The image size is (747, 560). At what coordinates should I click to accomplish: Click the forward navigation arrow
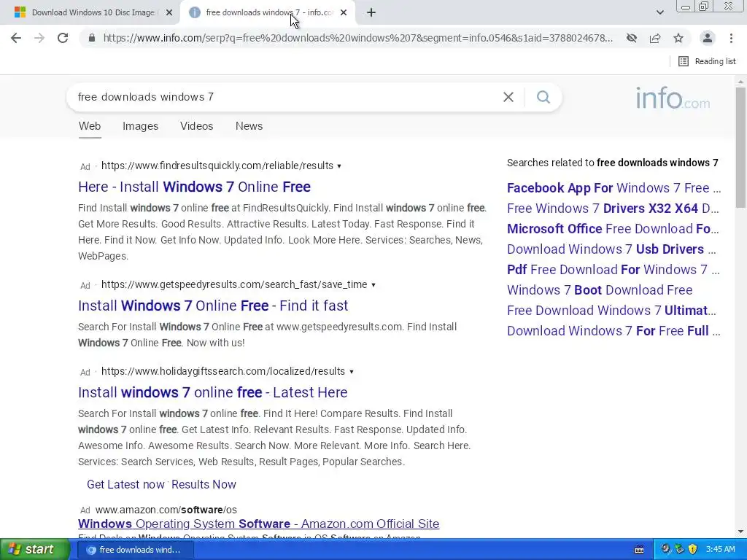click(39, 38)
